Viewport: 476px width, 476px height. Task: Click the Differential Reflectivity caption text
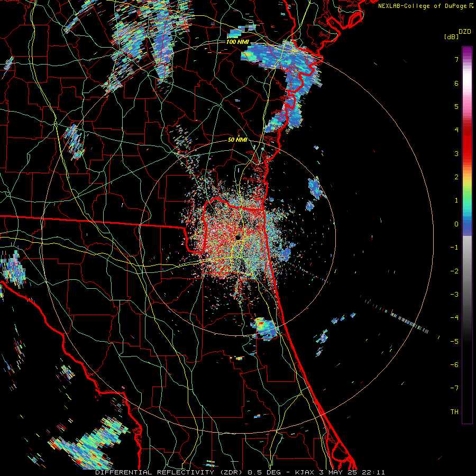tap(240, 472)
